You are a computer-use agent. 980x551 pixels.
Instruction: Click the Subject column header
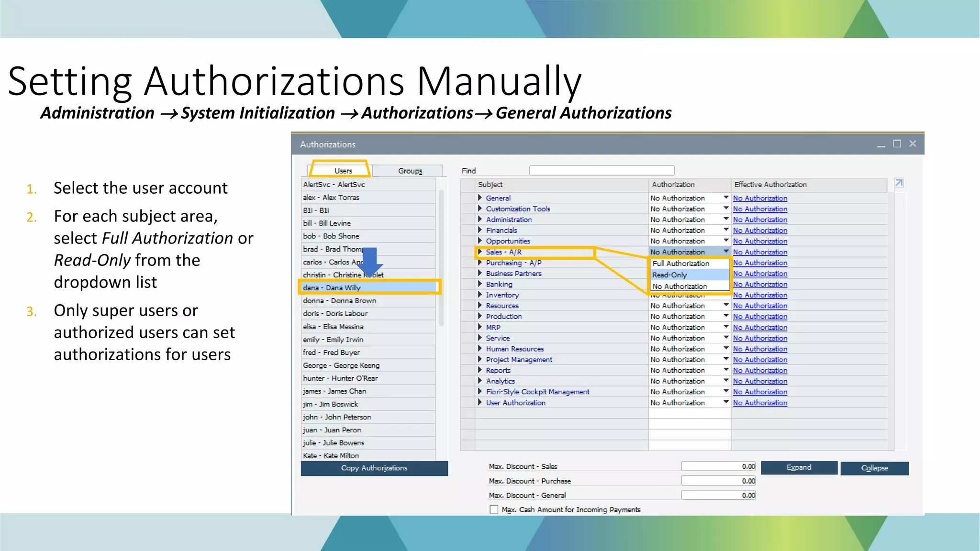562,184
